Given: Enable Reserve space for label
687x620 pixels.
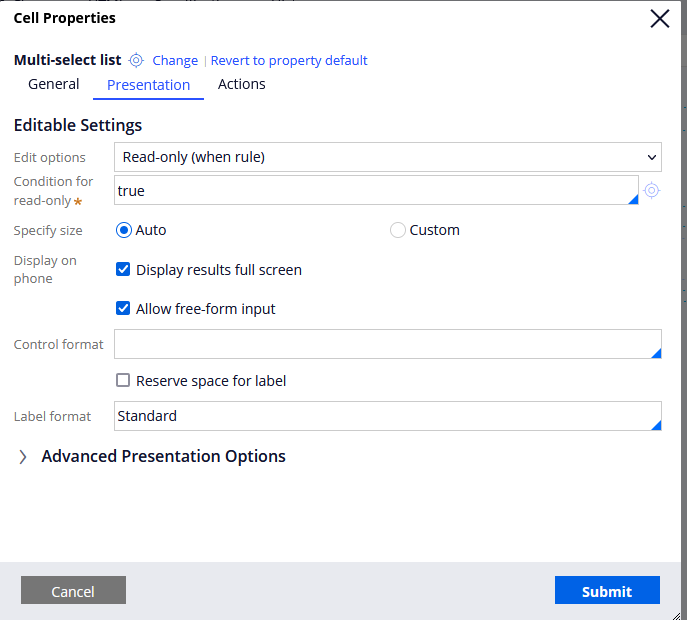Looking at the screenshot, I should tap(123, 380).
